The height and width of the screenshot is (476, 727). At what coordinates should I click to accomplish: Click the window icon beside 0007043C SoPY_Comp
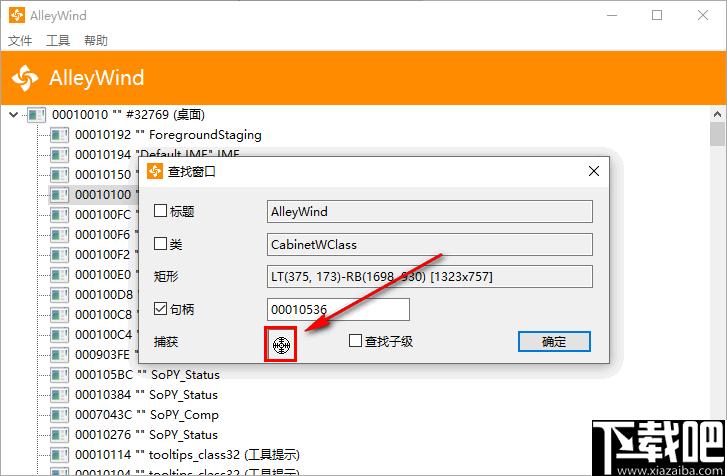click(59, 415)
